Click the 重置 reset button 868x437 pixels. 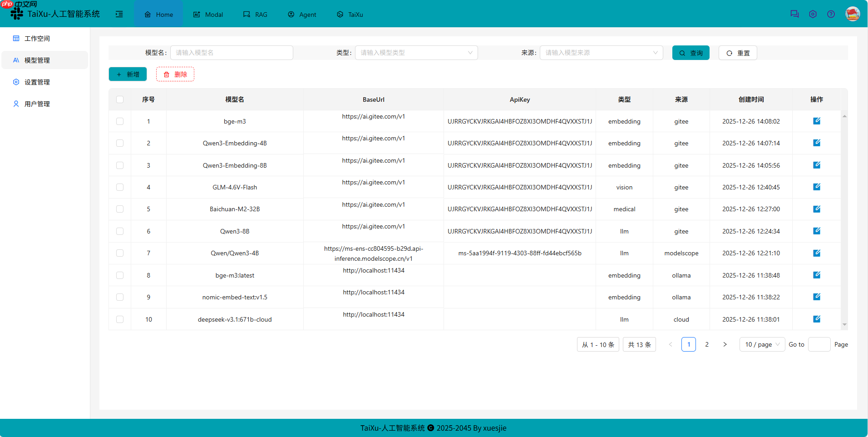[737, 53]
